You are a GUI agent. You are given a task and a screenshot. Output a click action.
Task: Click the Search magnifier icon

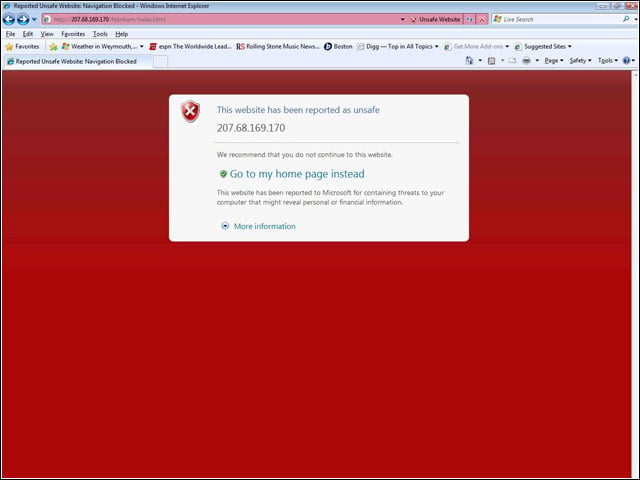[x=626, y=19]
